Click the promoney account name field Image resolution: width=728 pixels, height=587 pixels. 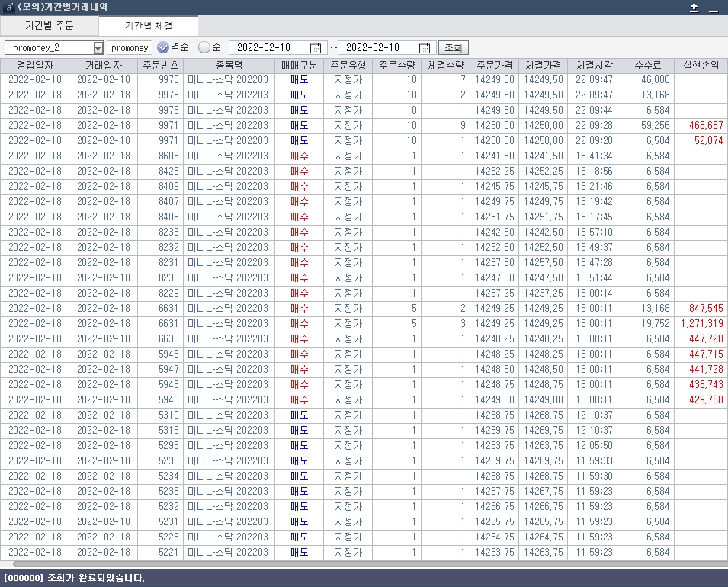(129, 48)
